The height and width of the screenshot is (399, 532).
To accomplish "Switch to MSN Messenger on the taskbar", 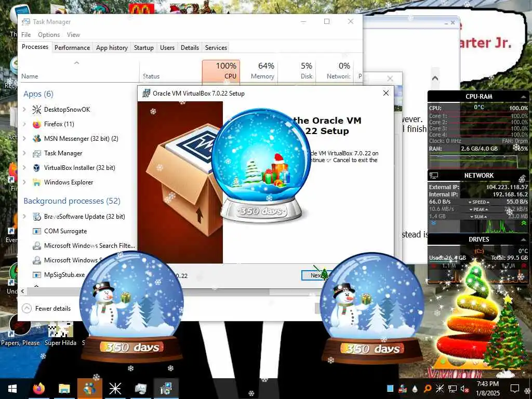I will (89, 389).
